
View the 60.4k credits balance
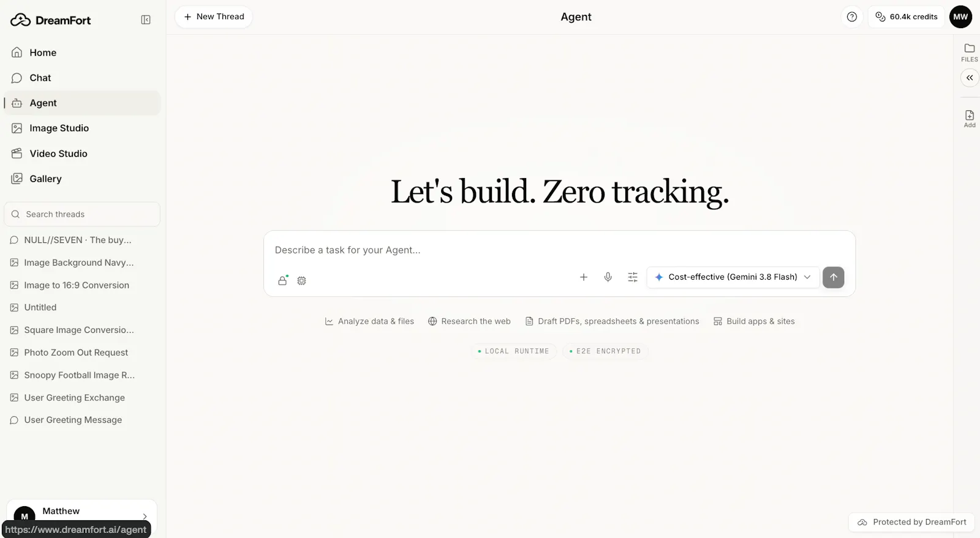tap(906, 17)
